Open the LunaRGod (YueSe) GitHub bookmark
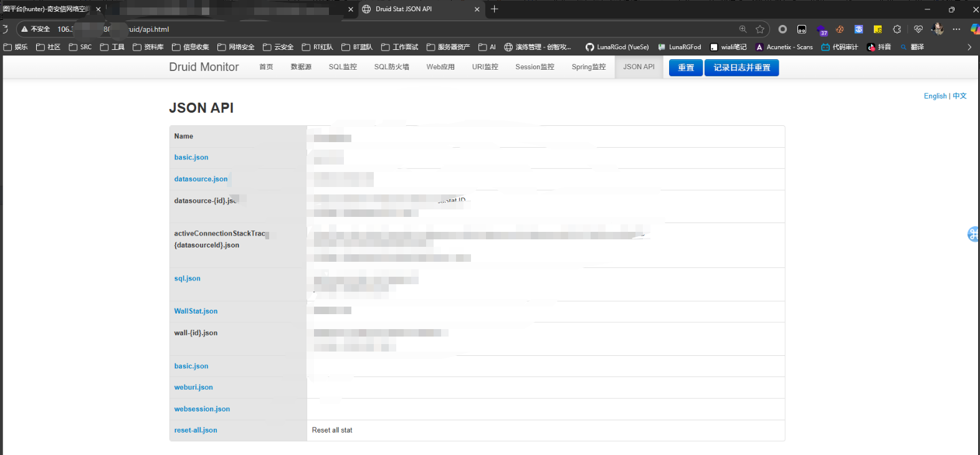The width and height of the screenshot is (980, 455). 617,47
